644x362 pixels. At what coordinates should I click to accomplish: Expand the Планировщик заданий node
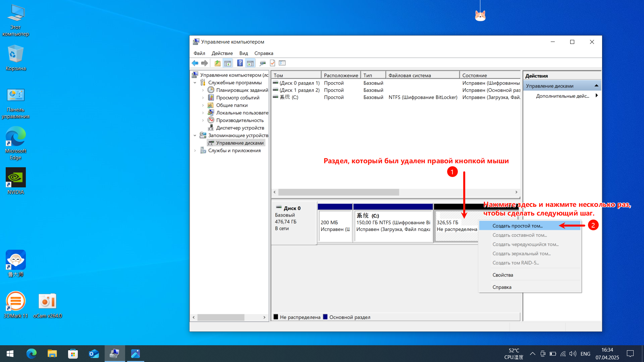[x=203, y=90]
